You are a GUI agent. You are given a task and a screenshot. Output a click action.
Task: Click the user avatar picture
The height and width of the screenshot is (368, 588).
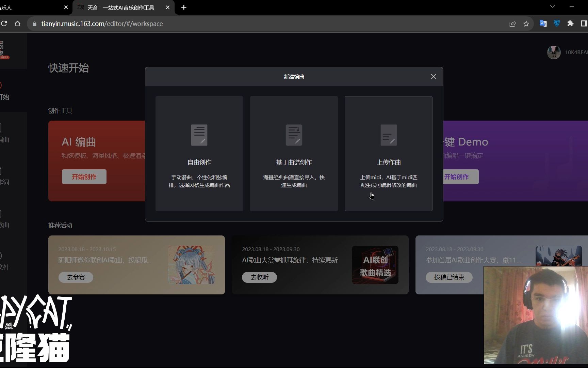[x=554, y=52]
